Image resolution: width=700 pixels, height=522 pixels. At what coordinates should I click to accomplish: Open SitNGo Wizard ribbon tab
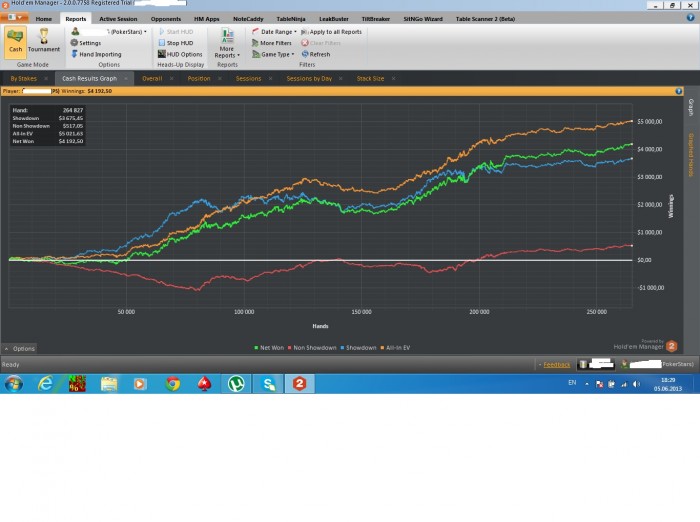(423, 19)
